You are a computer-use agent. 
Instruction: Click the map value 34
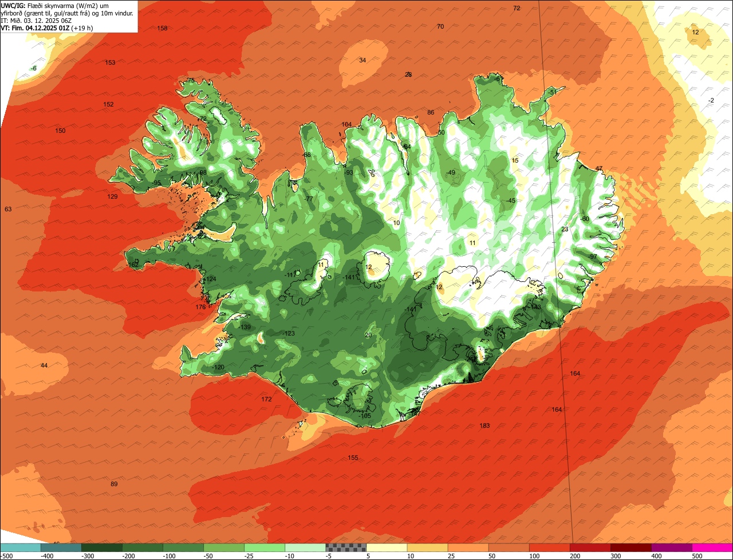coord(362,60)
